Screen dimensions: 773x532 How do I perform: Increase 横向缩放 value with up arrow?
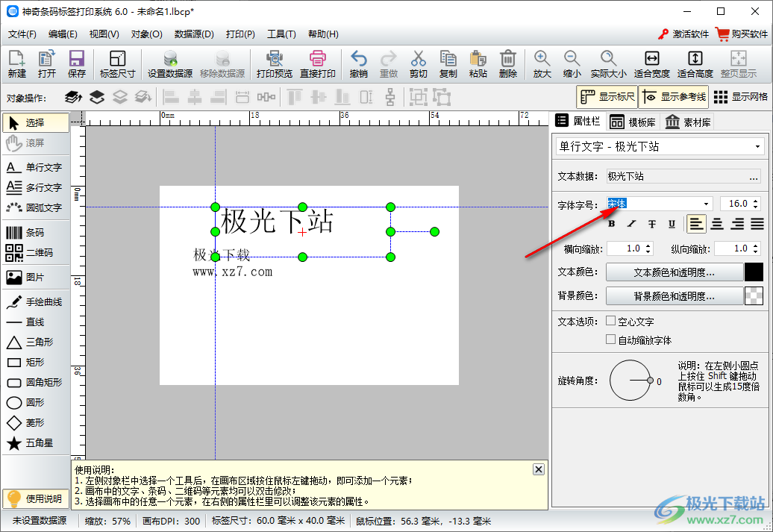pyautogui.click(x=648, y=245)
